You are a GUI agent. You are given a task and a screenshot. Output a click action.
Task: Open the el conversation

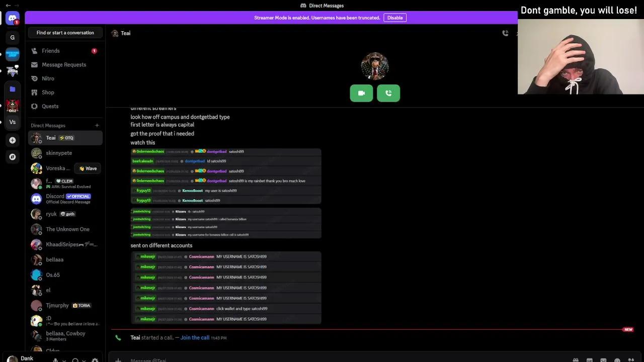click(65, 290)
